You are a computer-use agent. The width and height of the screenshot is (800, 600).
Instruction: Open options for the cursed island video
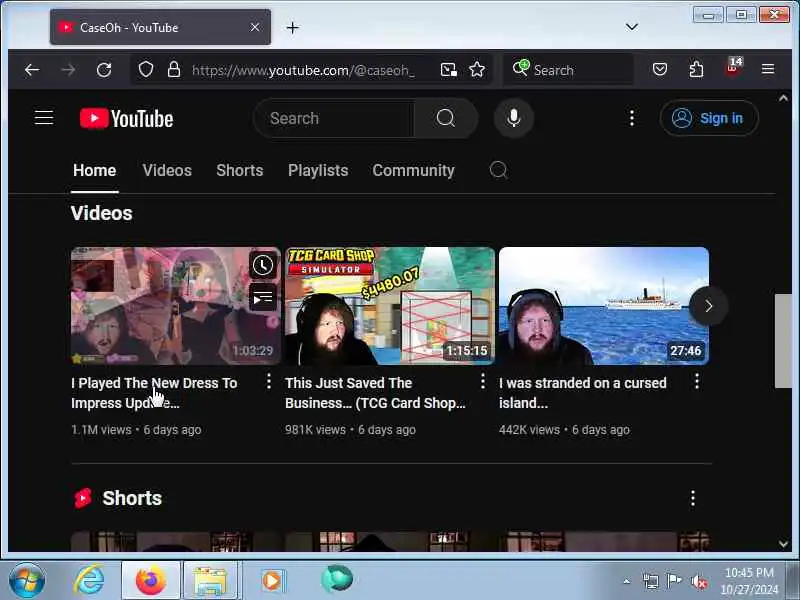(x=697, y=381)
